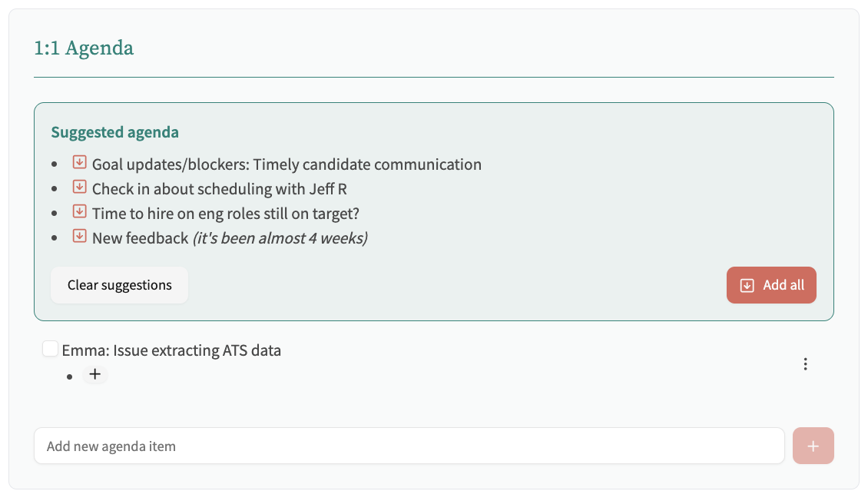Add the Goal updates/blockers suggestion to agenda
Viewport: 868px width, 501px height.
[79, 163]
